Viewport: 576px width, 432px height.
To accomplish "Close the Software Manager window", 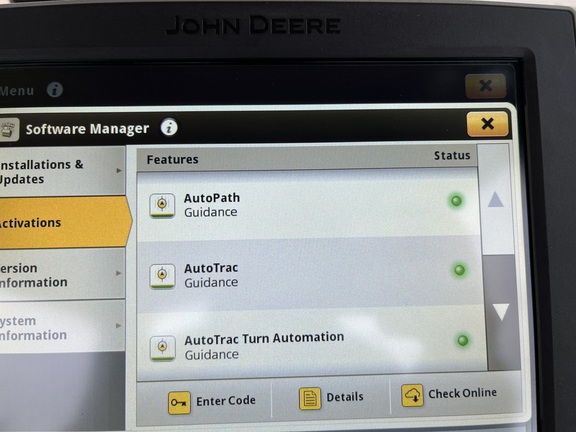I will tap(487, 124).
